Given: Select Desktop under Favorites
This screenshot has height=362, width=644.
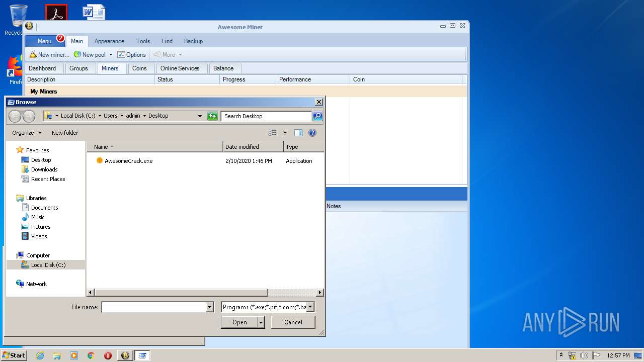Looking at the screenshot, I should coord(41,160).
